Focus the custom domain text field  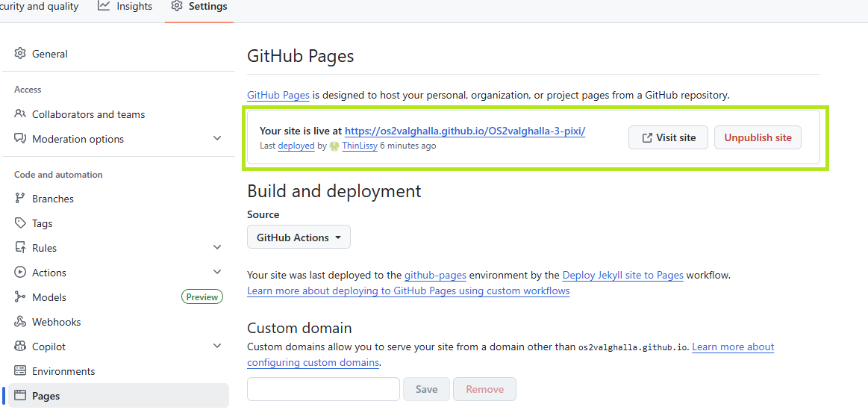pyautogui.click(x=323, y=389)
